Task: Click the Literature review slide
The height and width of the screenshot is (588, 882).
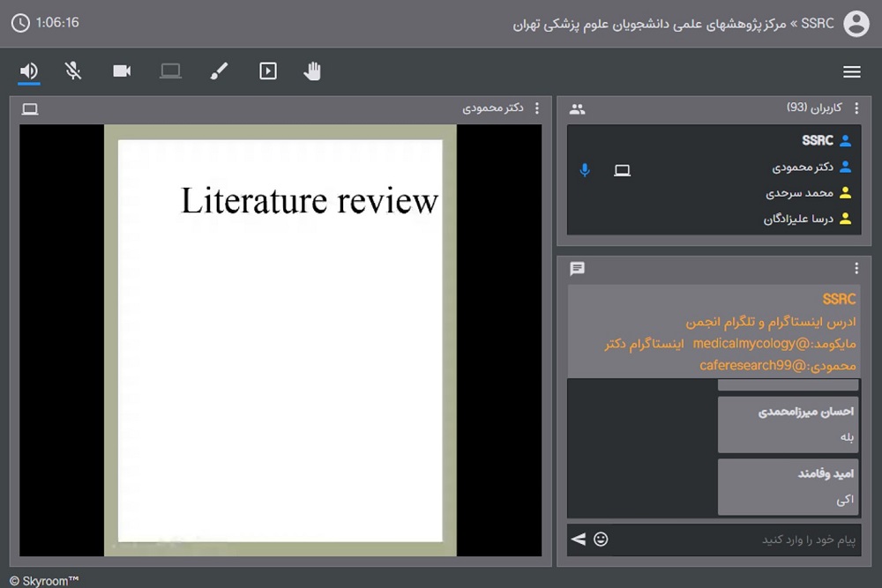Action: 280,339
